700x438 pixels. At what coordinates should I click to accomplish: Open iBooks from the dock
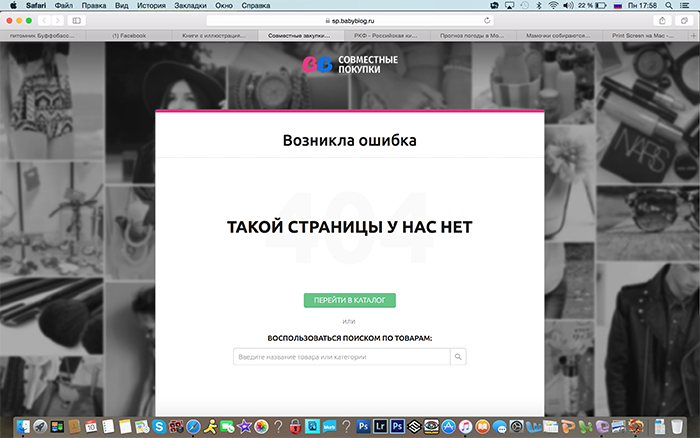pos(482,426)
